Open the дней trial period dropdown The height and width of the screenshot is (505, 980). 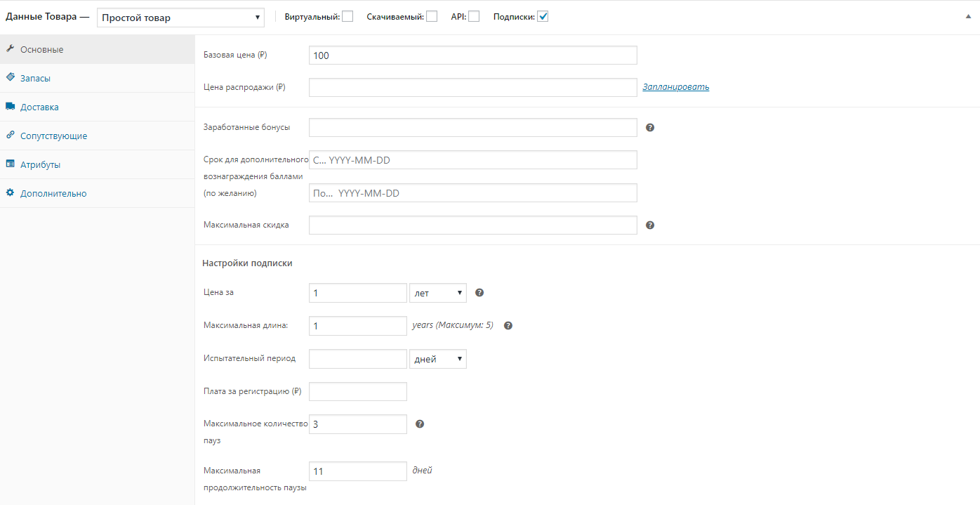438,359
